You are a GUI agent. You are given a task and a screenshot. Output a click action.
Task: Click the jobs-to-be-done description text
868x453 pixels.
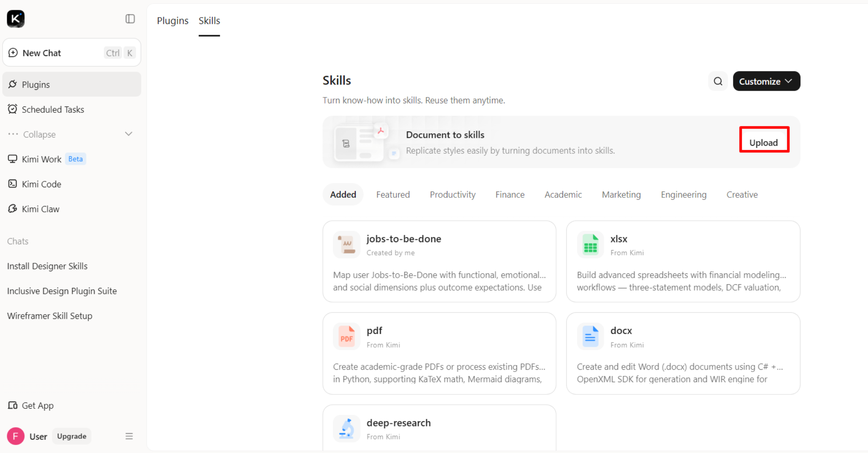[439, 281]
